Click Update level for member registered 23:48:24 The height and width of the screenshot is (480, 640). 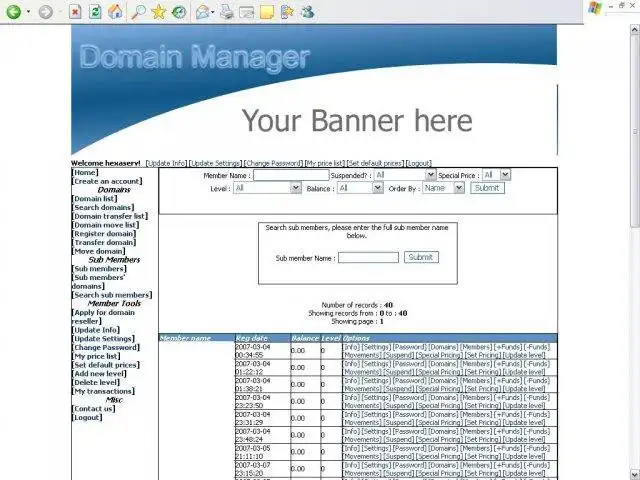(524, 440)
